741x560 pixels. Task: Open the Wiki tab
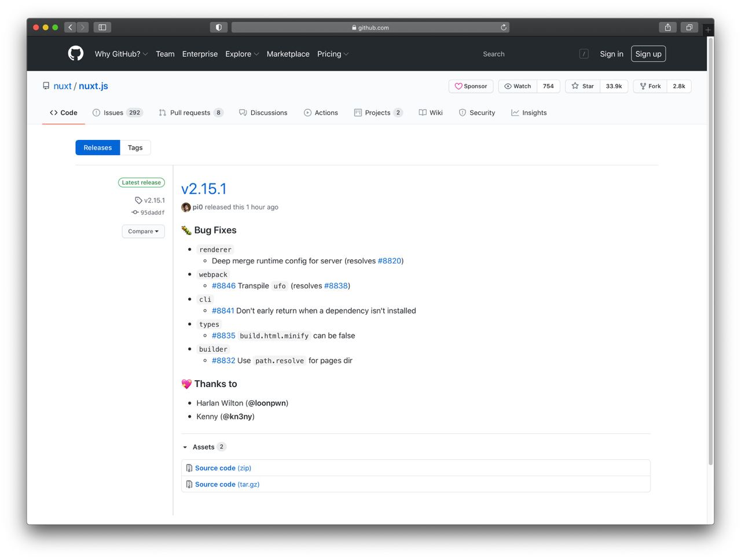pos(431,113)
